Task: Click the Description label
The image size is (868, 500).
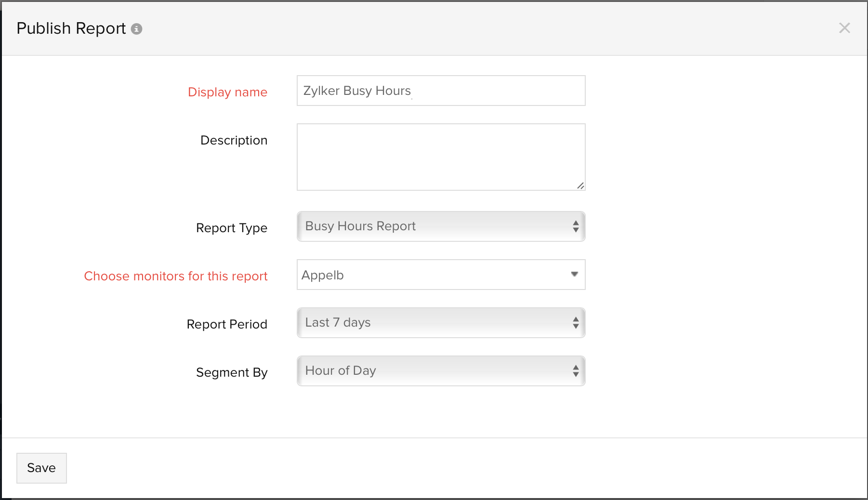Action: coord(234,140)
